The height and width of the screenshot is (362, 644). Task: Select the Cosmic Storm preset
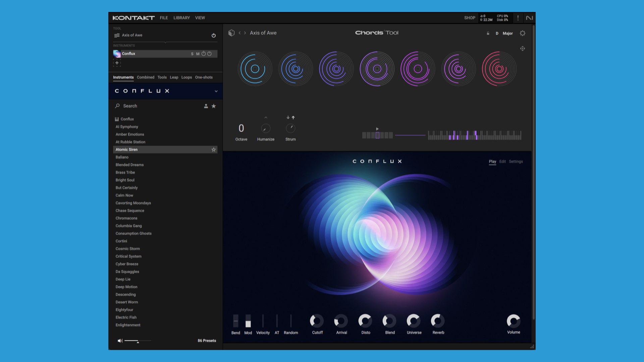(x=128, y=249)
